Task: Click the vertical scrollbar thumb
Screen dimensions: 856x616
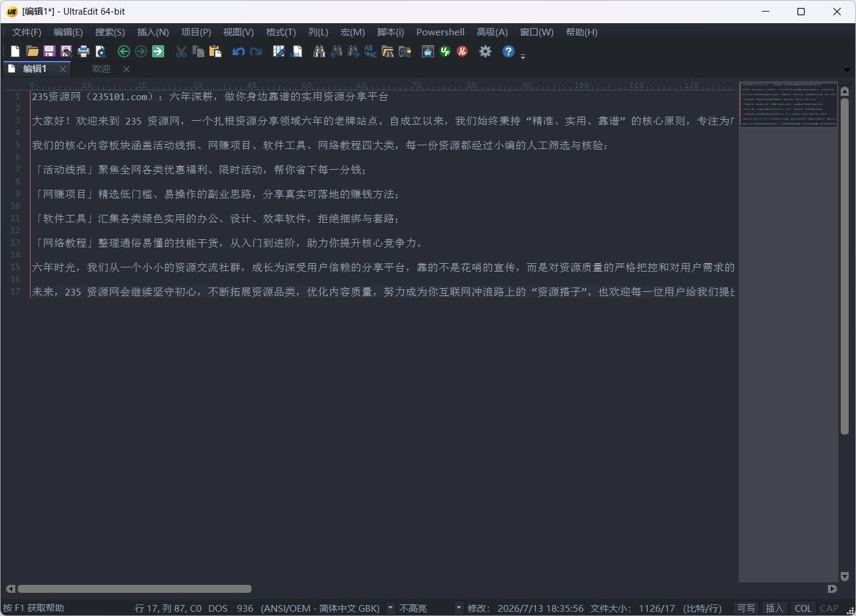Action: [845, 266]
